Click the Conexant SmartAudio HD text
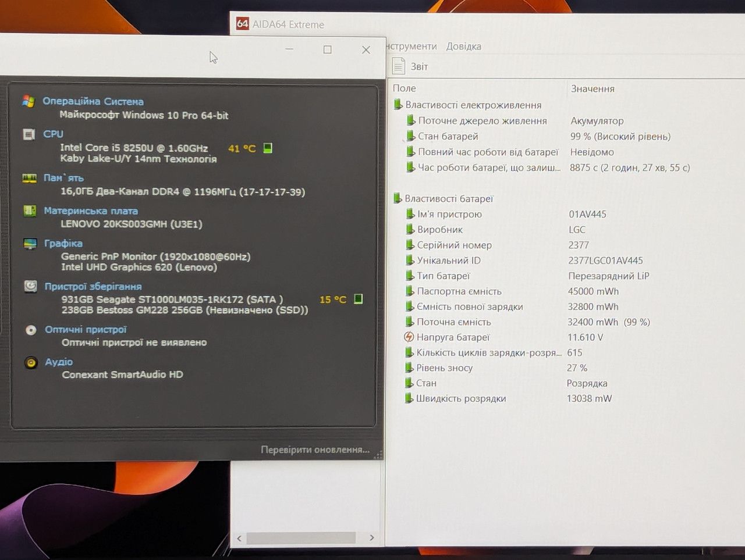This screenshot has height=560, width=745. pos(122,374)
